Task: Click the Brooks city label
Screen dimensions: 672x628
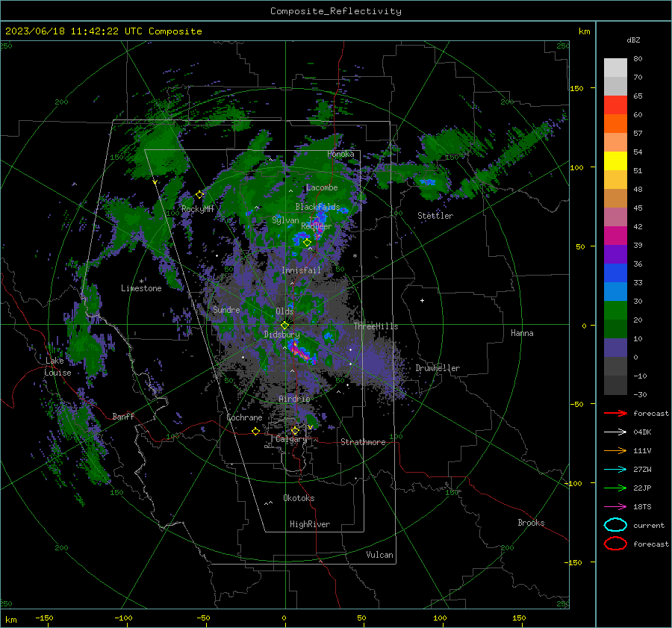Action: (531, 523)
